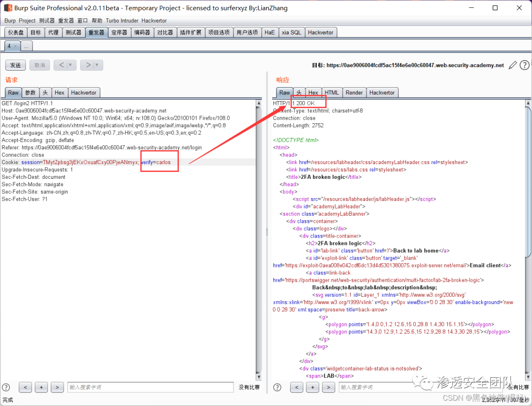Screen dimensions: 532x406
Task: Open the Hackvertor menu in menu bar
Action: 154,21
